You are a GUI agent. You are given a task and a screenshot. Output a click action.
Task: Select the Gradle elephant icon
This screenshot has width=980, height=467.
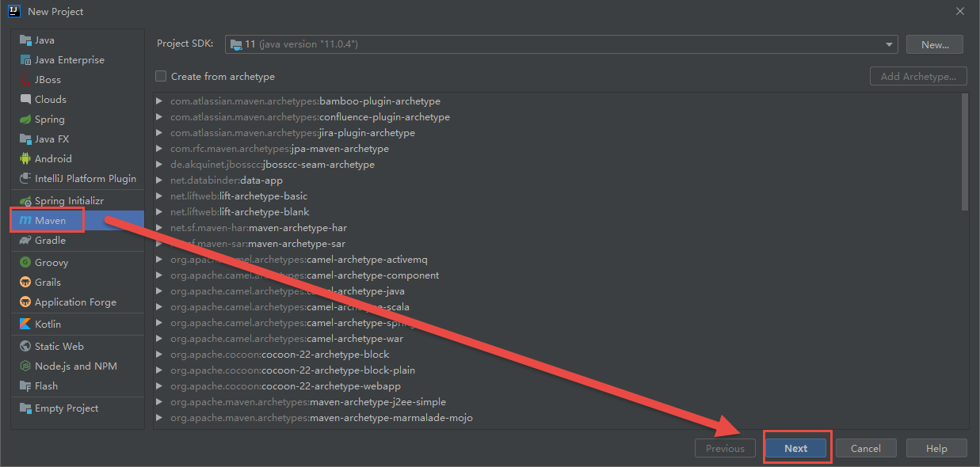coord(25,241)
